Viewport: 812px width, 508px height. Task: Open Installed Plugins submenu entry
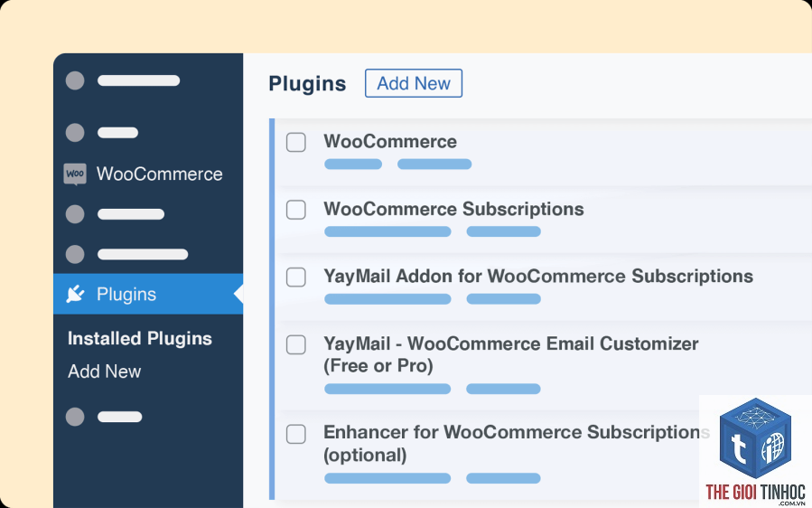click(140, 338)
